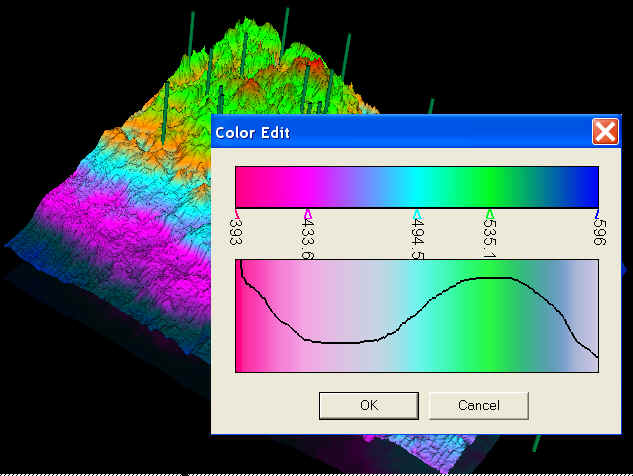Click OK to confirm color edits
Image resolution: width=633 pixels, height=476 pixels.
[x=368, y=405]
